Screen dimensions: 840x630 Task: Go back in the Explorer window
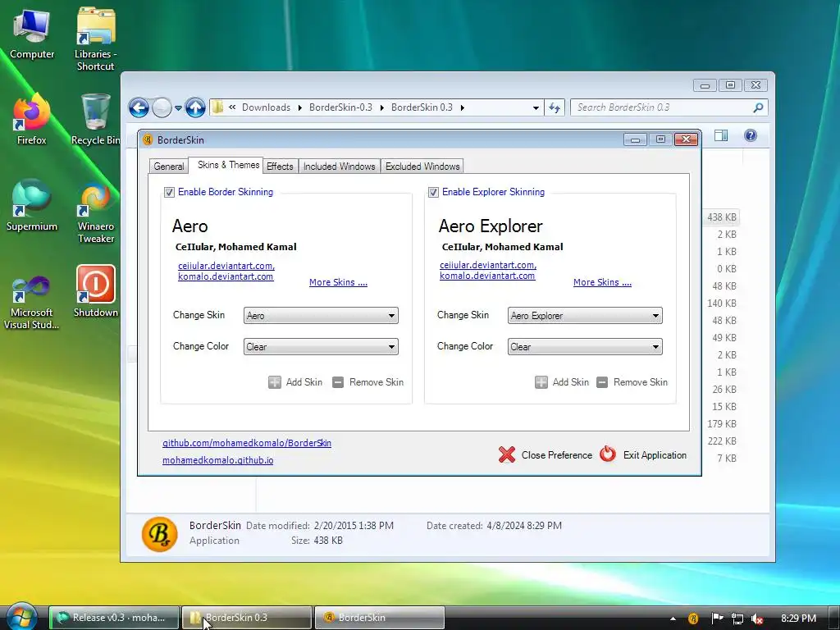[139, 107]
